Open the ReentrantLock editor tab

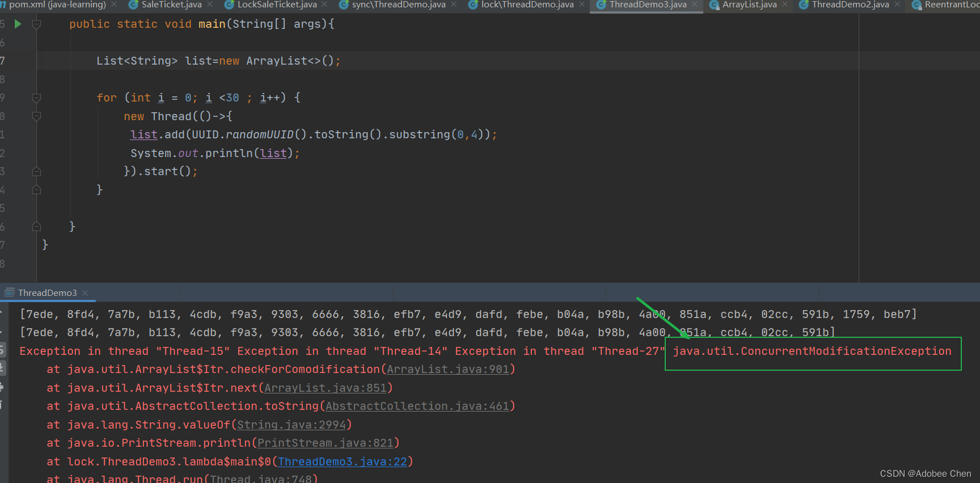pos(952,5)
